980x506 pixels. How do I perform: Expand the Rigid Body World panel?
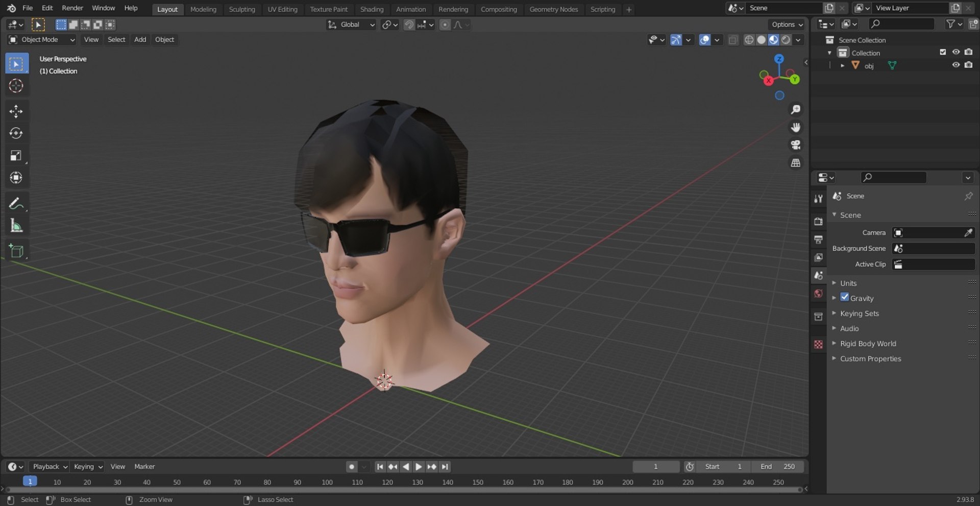(868, 344)
